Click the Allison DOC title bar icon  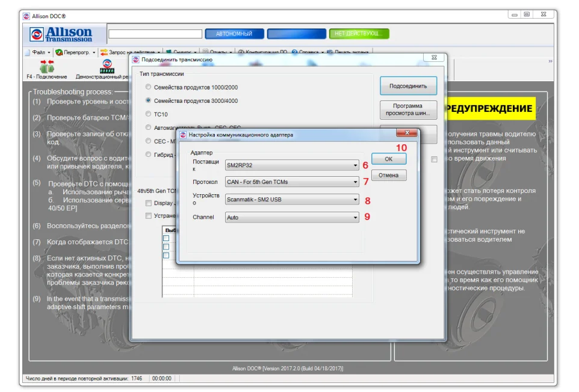pyautogui.click(x=26, y=16)
